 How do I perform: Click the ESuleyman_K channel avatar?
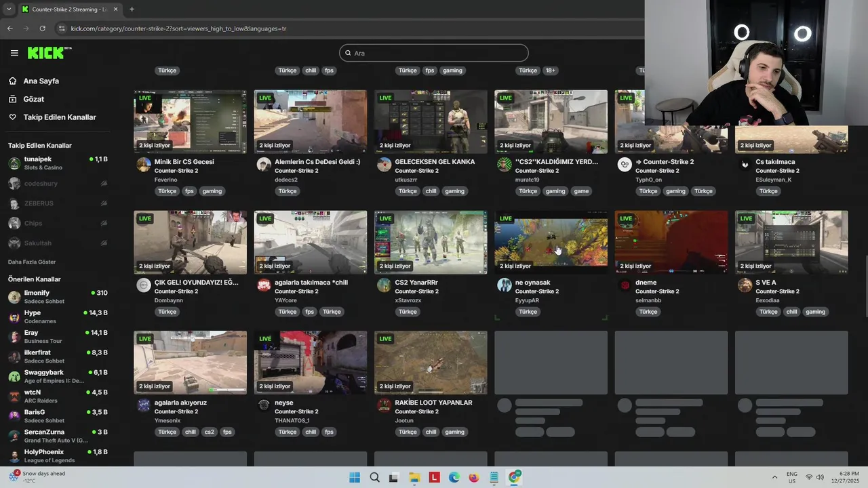tap(745, 165)
